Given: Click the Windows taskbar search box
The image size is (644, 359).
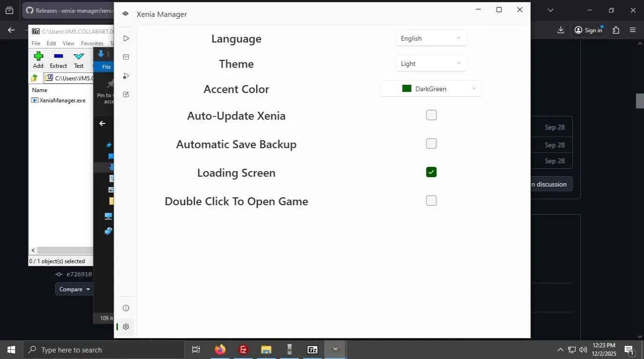Looking at the screenshot, I should [x=103, y=350].
